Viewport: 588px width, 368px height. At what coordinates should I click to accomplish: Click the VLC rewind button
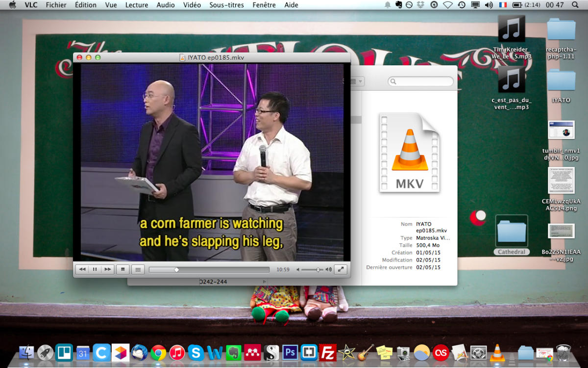click(x=82, y=269)
